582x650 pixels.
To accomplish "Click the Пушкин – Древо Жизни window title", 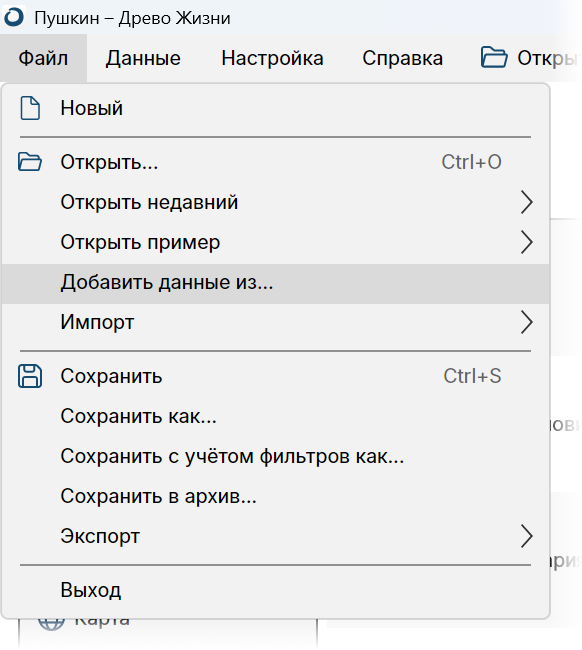I will coord(132,18).
